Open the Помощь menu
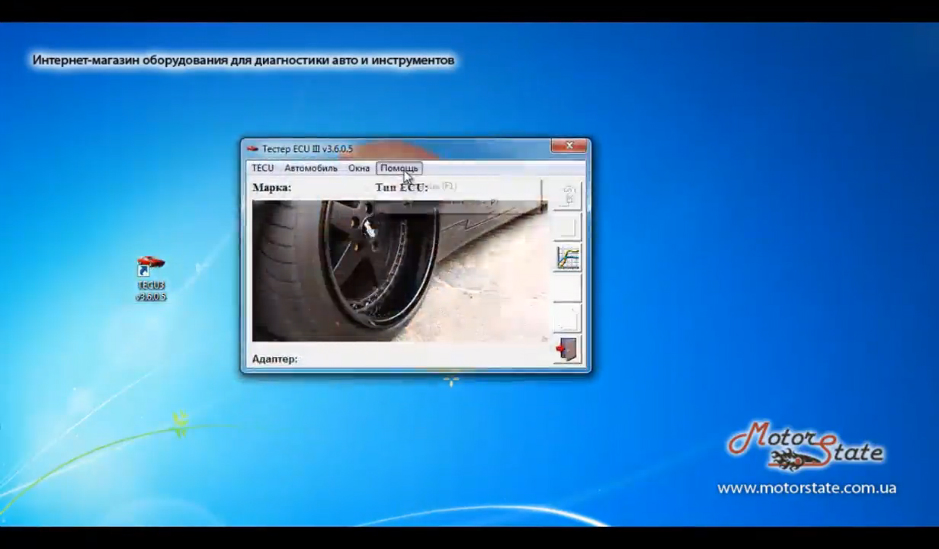The width and height of the screenshot is (939, 549). point(399,168)
